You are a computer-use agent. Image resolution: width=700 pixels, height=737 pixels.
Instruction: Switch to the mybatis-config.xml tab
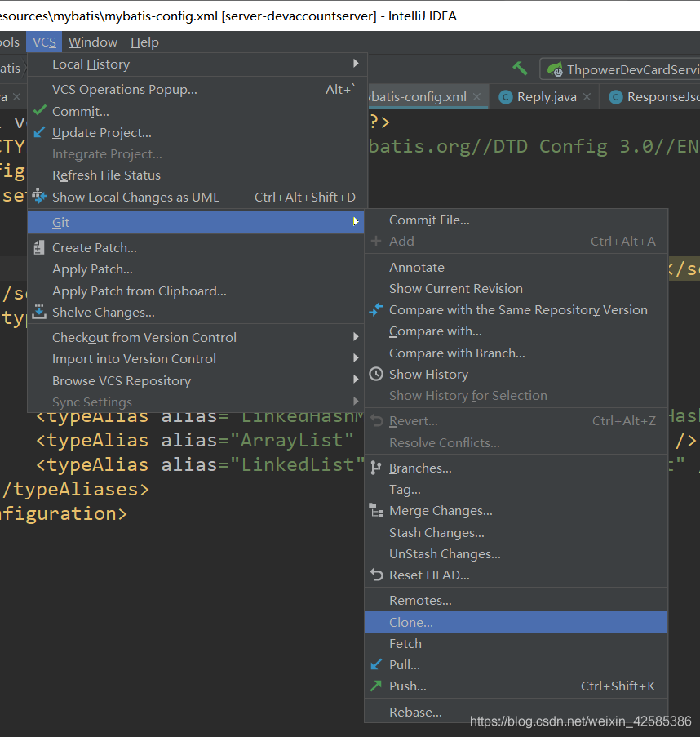(427, 97)
